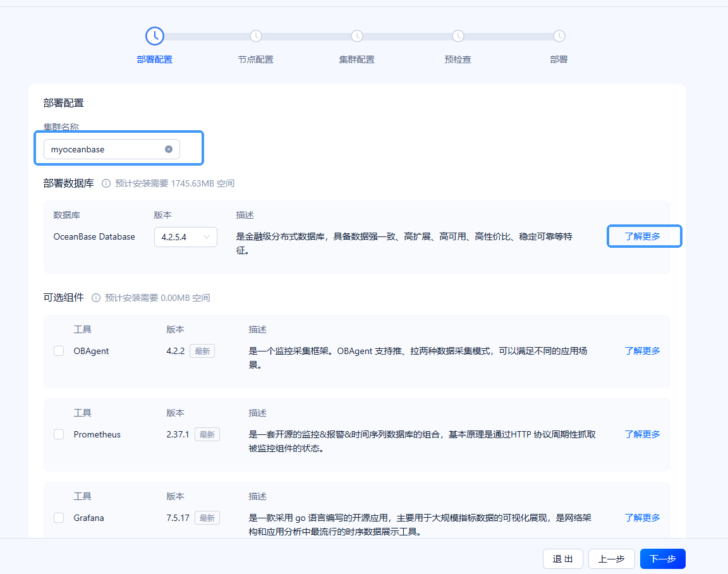This screenshot has width=728, height=574.
Task: Click the 预计安装需要 0.00MB 空间 text
Action: tap(157, 298)
